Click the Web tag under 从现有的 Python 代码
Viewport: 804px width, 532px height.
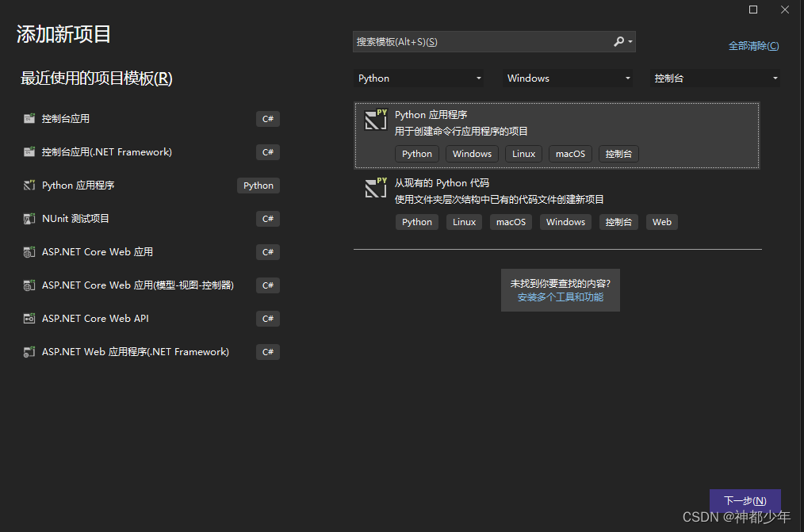coord(662,222)
